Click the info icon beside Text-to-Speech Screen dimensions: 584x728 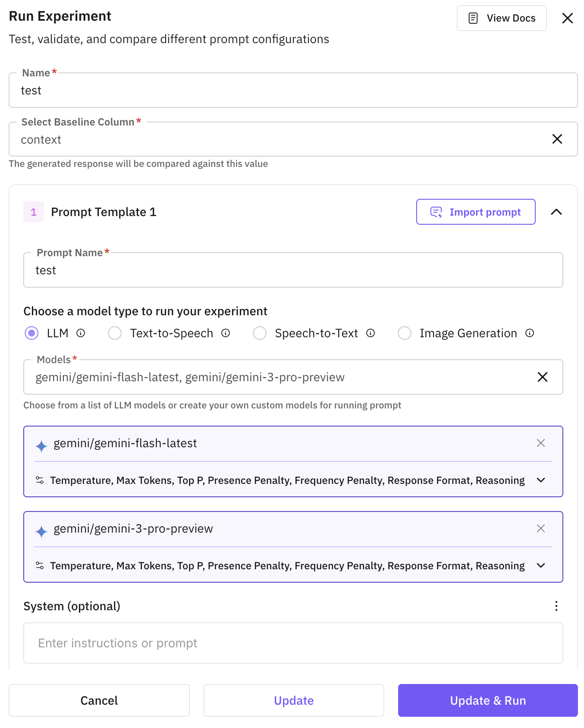[x=226, y=333]
